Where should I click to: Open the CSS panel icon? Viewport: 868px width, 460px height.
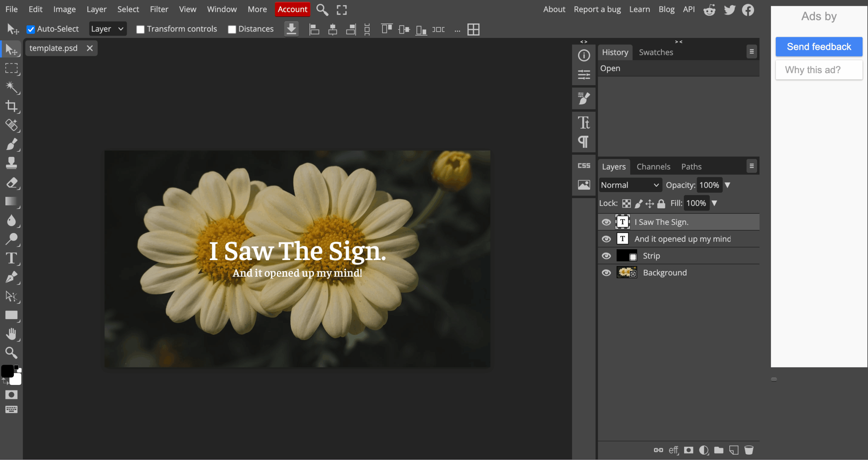point(584,166)
